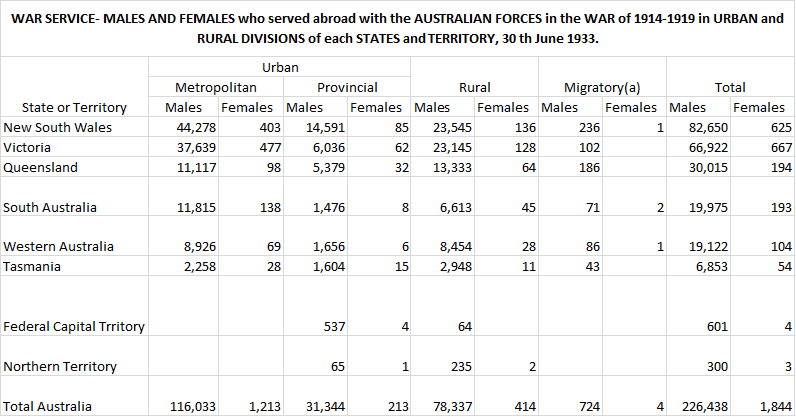Image resolution: width=796 pixels, height=417 pixels.
Task: Click the table title beginning 'WAR SERVICE'
Action: (397, 29)
